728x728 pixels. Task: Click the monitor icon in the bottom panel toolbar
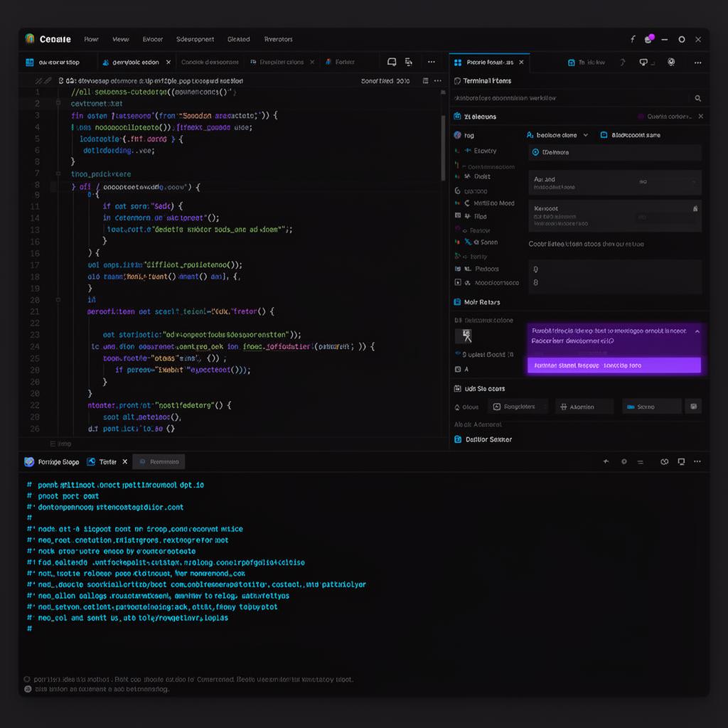[x=681, y=462]
